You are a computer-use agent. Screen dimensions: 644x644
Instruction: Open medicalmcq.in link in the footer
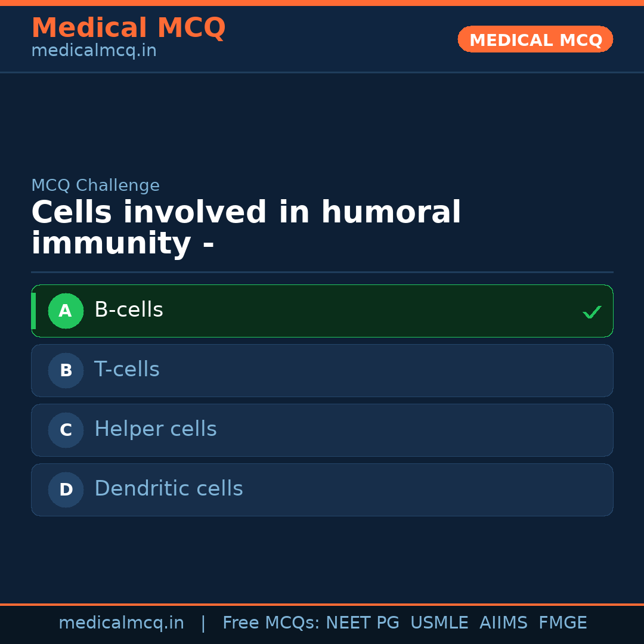[121, 623]
